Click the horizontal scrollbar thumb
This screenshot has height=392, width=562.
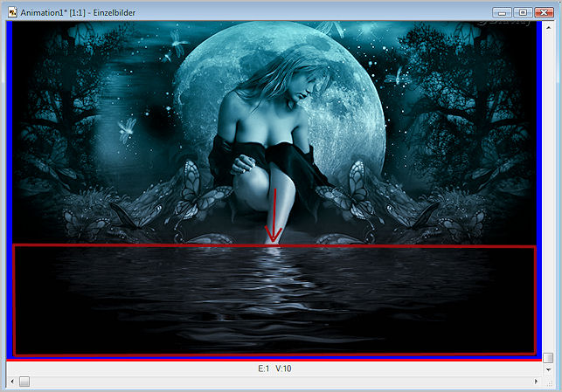click(24, 382)
